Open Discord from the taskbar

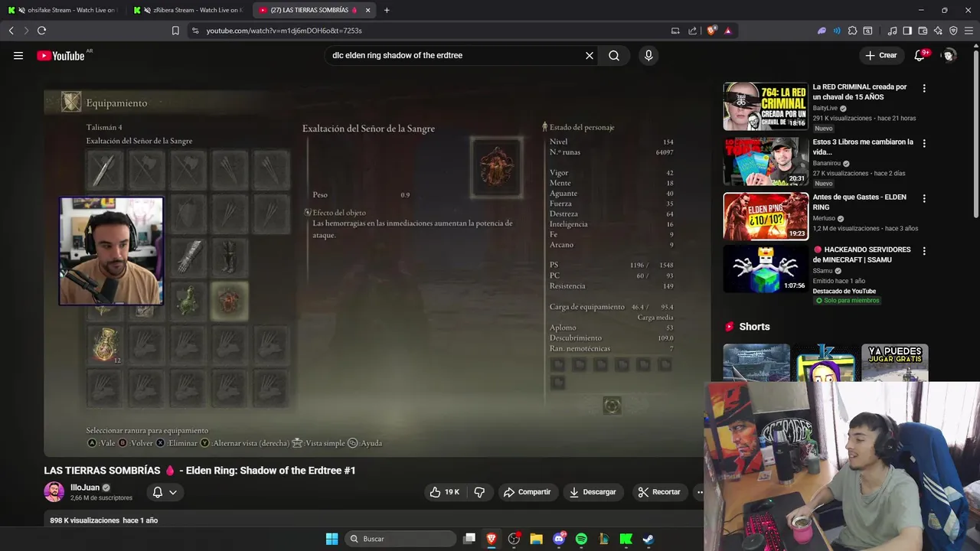pyautogui.click(x=559, y=539)
